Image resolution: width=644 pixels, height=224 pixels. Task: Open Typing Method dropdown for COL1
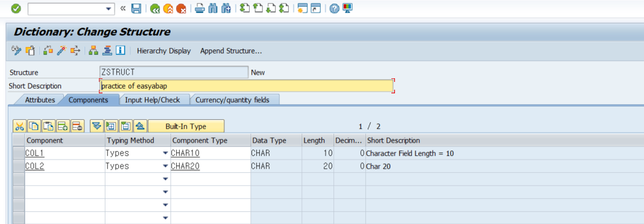165,154
